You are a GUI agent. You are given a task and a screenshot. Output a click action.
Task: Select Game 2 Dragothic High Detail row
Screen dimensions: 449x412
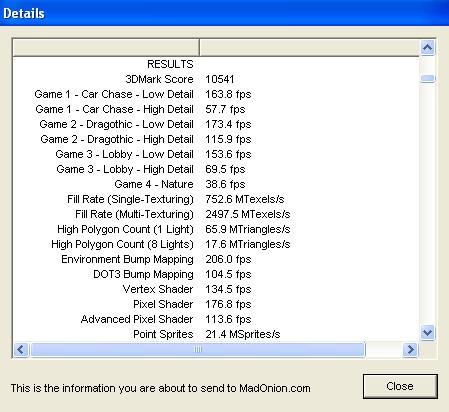216,139
